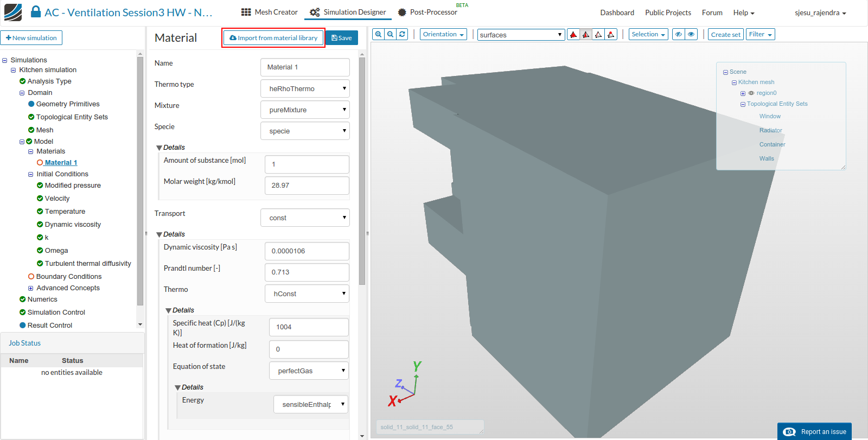Image resolution: width=868 pixels, height=440 pixels.
Task: Click the zoom in magnifier icon
Action: [378, 34]
